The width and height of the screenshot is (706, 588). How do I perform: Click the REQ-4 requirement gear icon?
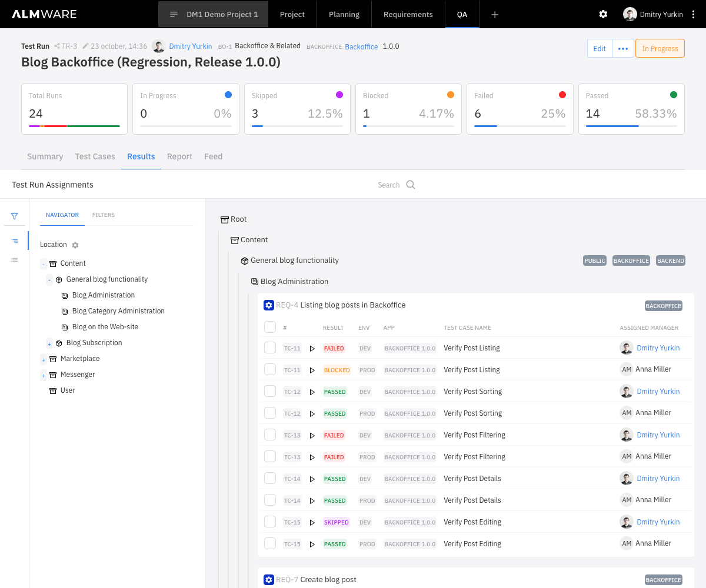tap(269, 305)
